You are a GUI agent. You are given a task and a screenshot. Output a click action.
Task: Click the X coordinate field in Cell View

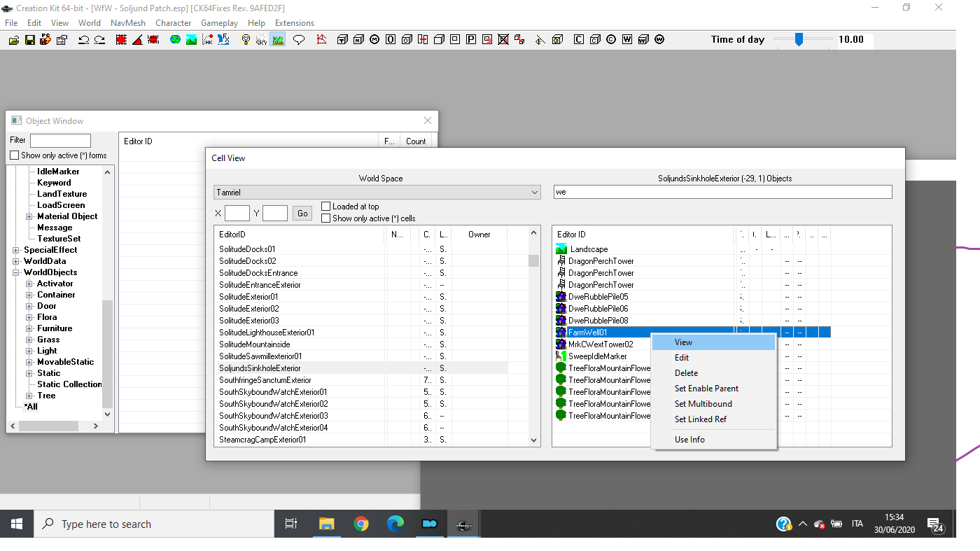237,214
